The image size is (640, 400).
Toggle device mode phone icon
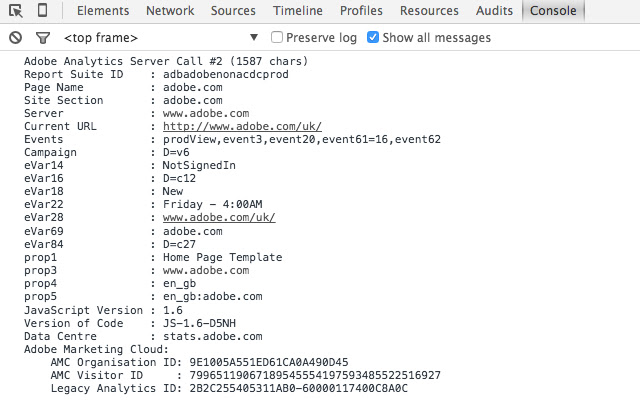tap(43, 11)
